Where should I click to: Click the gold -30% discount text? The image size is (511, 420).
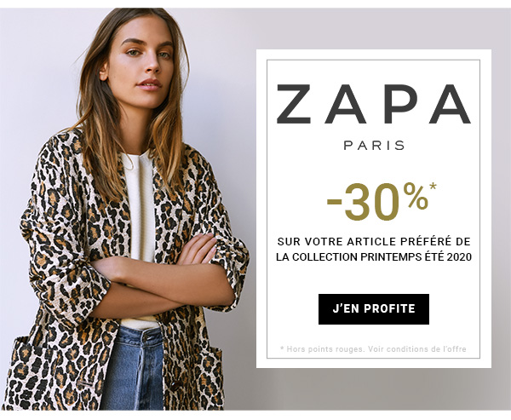point(377,201)
